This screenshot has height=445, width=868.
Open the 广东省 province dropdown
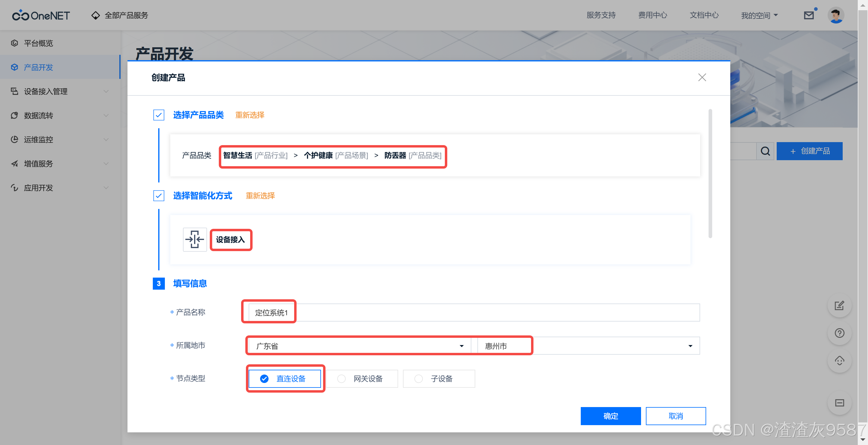360,346
